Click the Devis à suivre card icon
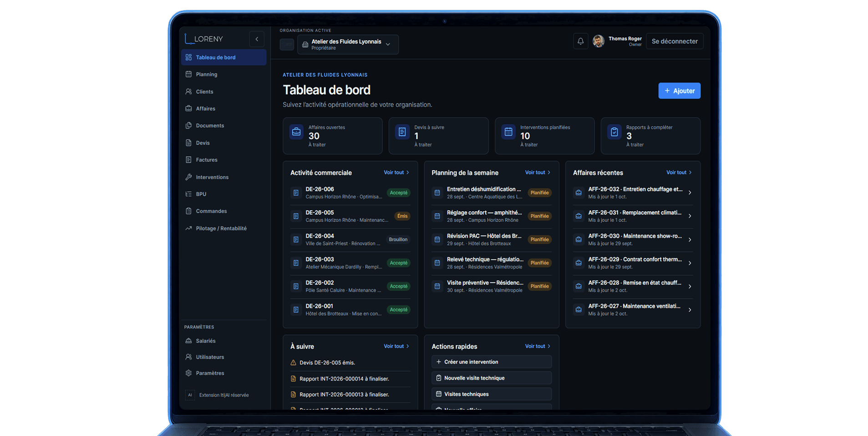The width and height of the screenshot is (868, 436). (x=402, y=132)
